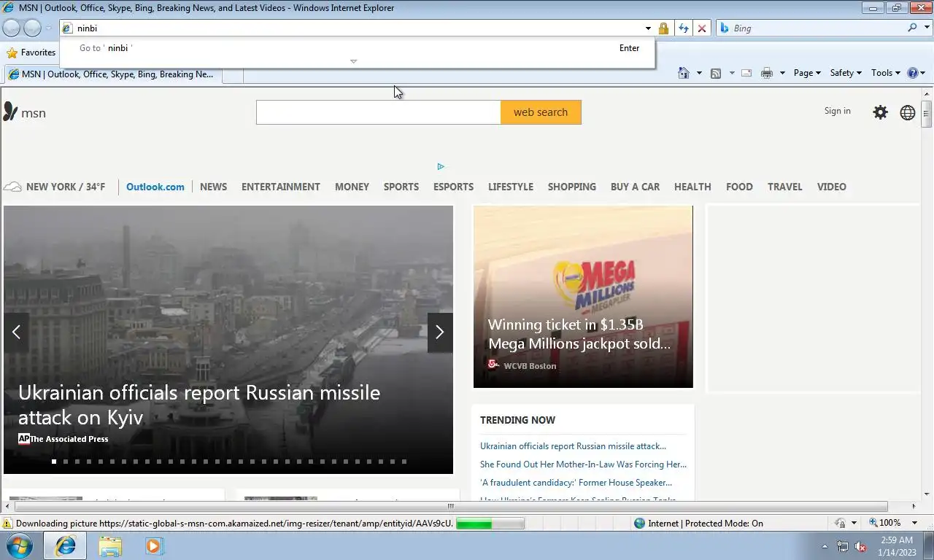
Task: Open 'A fraudulent candidacy' trending link
Action: coord(576,483)
